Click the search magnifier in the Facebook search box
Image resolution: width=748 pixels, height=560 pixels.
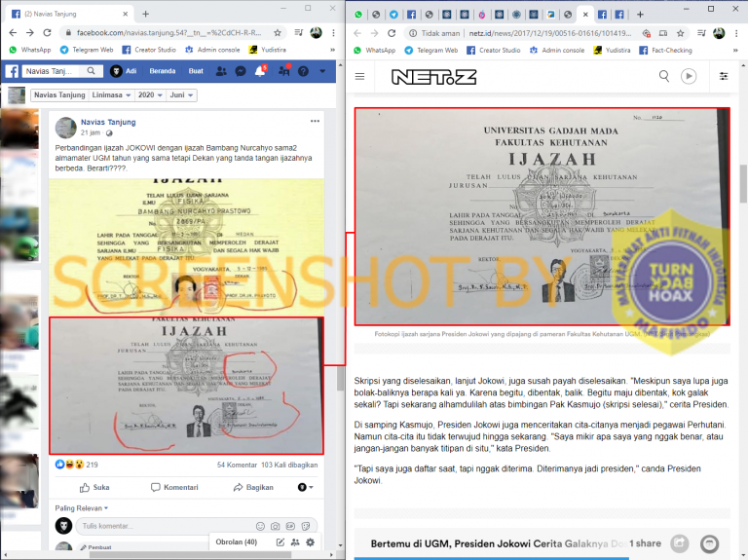point(91,71)
